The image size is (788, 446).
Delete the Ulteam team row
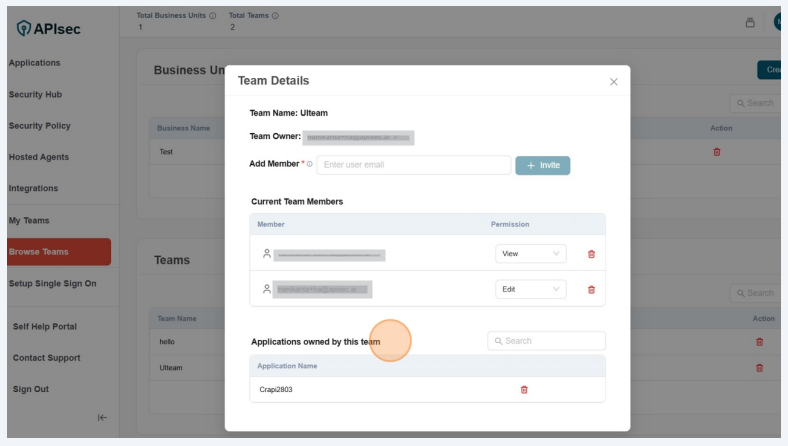pos(759,368)
